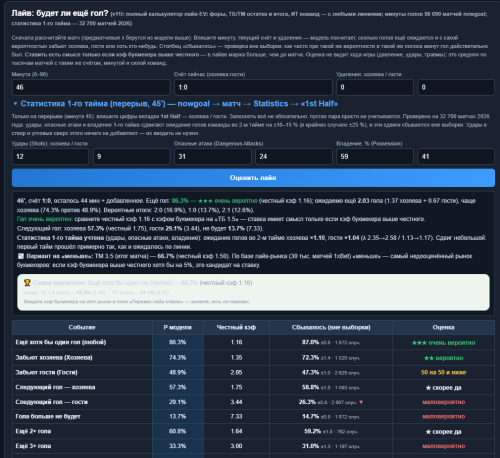
Task: Click the away shots field showing 9
Action: tap(132, 156)
